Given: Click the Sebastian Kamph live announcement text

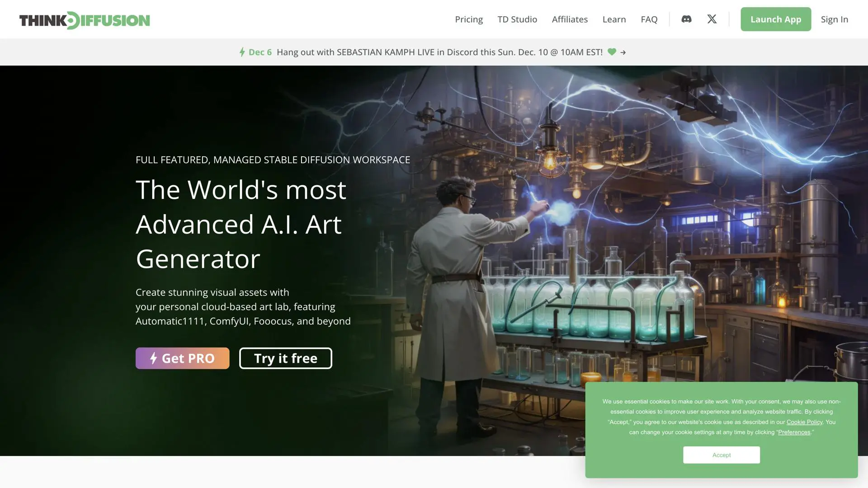Looking at the screenshot, I should click(x=439, y=52).
